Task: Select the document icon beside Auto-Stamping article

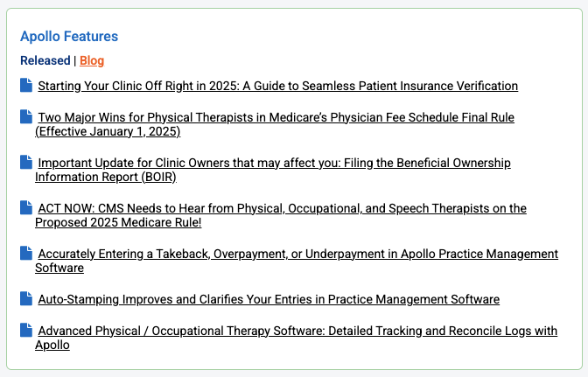Action: (25, 299)
